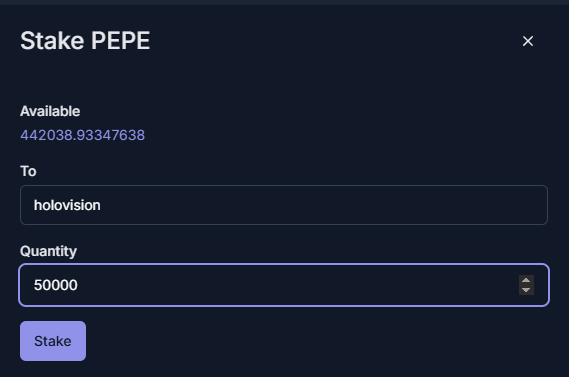
Task: Click the Quantity field label
Action: (x=48, y=251)
